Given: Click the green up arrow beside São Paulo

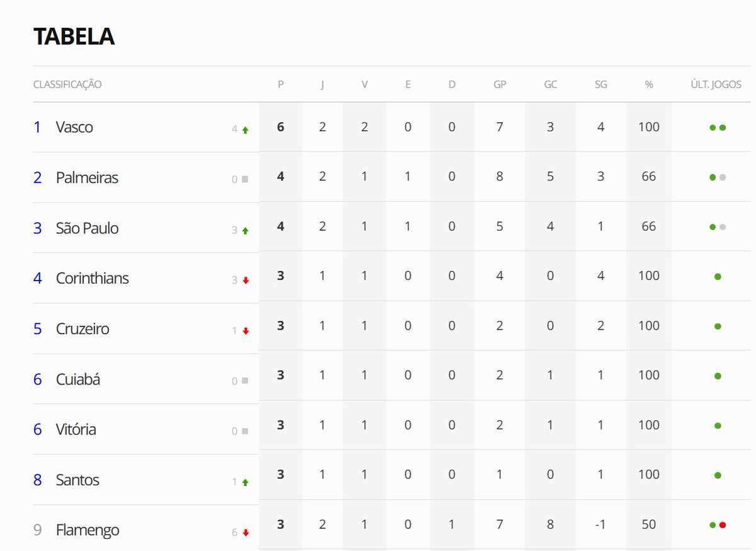Looking at the screenshot, I should coord(245,231).
